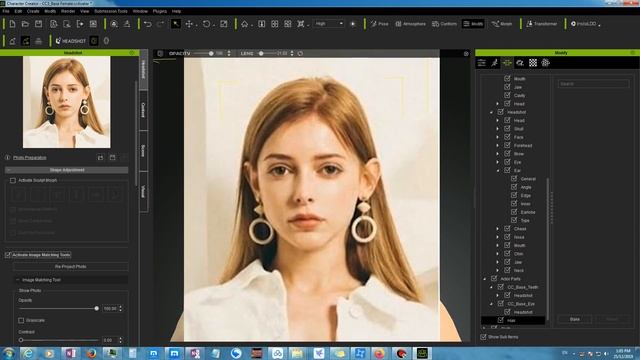This screenshot has height=360, width=640.
Task: Open the Render menu
Action: pyautogui.click(x=68, y=11)
